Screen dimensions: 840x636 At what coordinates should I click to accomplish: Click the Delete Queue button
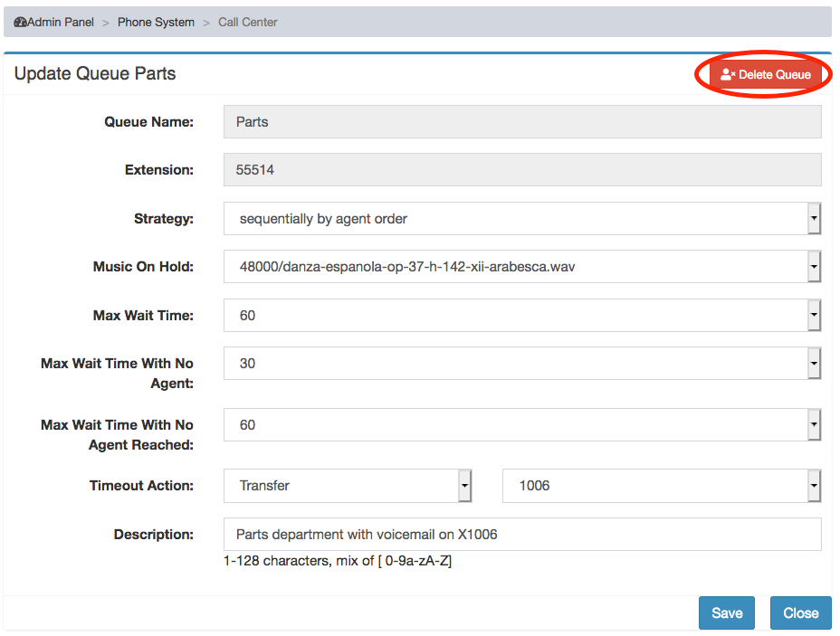pyautogui.click(x=765, y=74)
